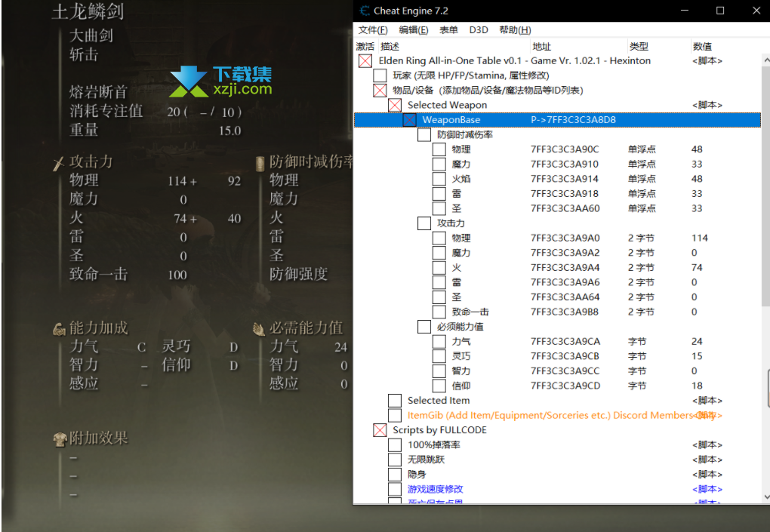
Task: Tick the 防御时减伤率 group checkbox
Action: [423, 134]
